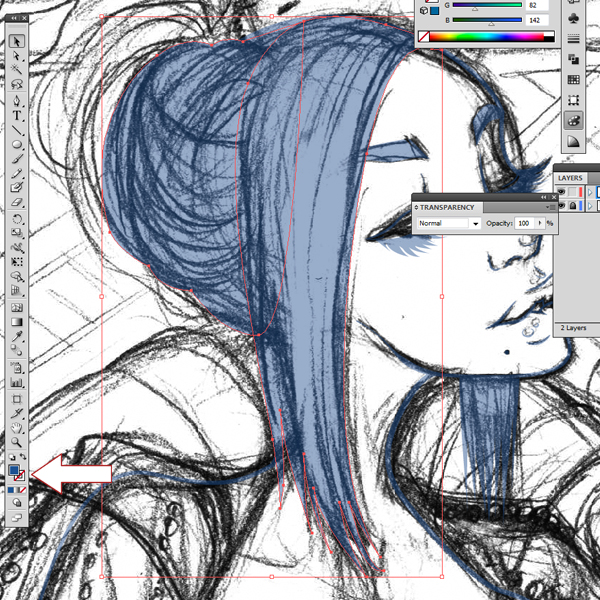Select the Eyedropper tool

[16, 336]
